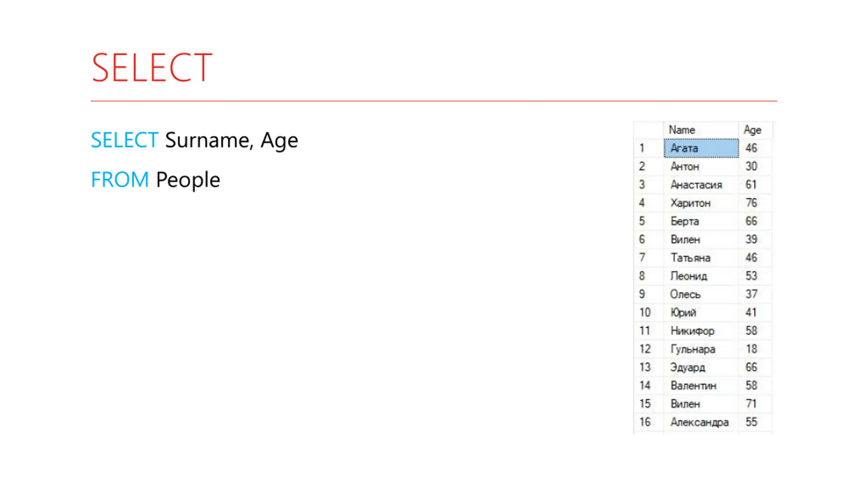Click the red SELECT slide title
This screenshot has height=488, width=868.
pyautogui.click(x=152, y=68)
